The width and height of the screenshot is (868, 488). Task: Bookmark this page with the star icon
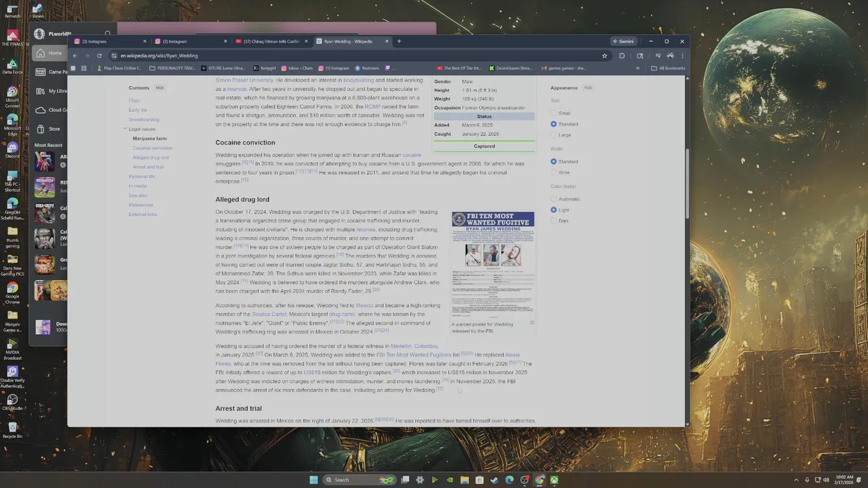point(604,56)
